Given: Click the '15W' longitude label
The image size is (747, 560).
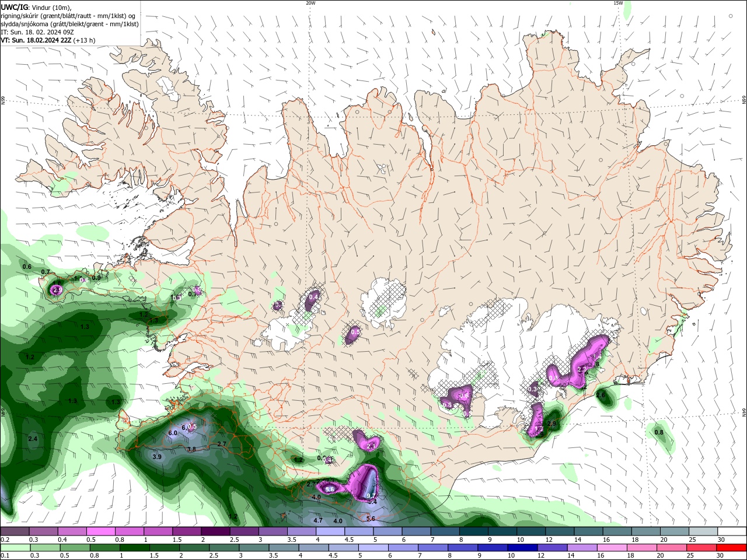Looking at the screenshot, I should 618,3.
